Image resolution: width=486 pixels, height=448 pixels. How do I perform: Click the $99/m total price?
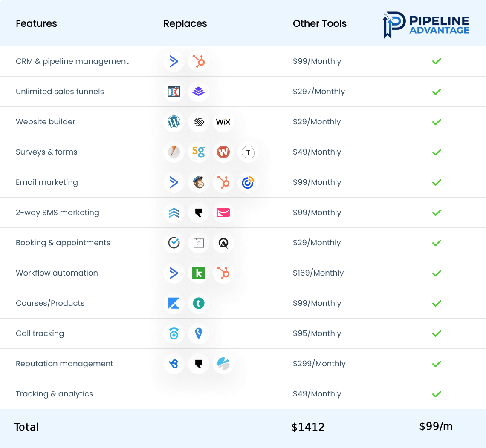pyautogui.click(x=436, y=426)
